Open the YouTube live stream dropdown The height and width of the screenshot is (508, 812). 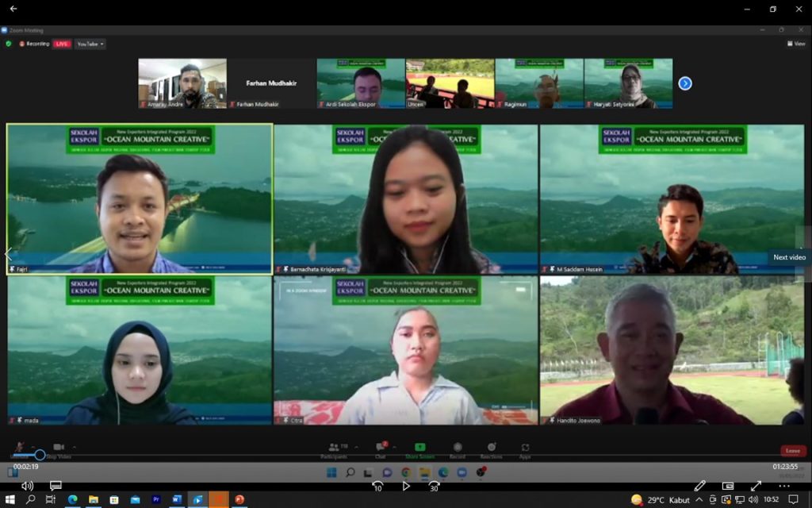(x=90, y=44)
